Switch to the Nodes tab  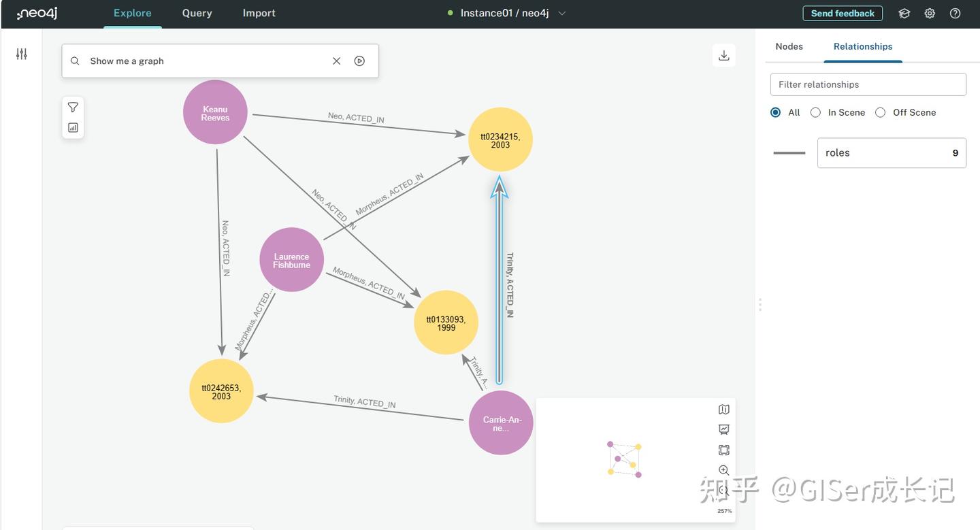(789, 46)
